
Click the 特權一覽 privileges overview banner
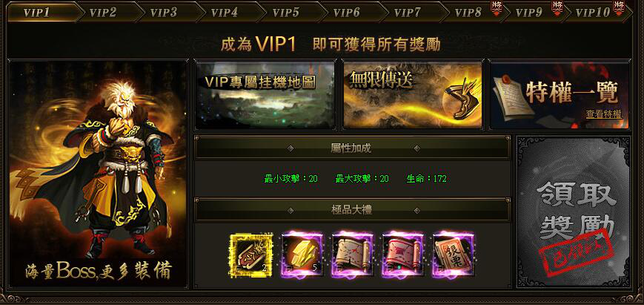point(560,96)
